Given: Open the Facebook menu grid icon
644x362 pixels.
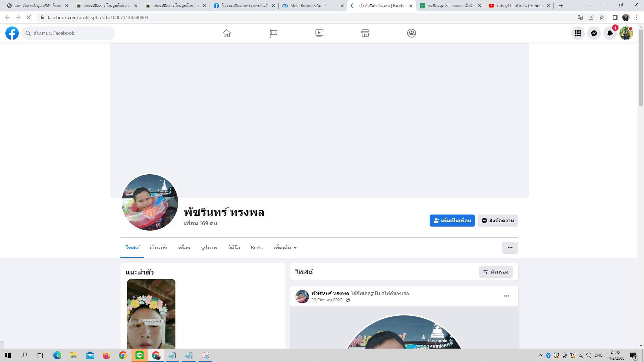Looking at the screenshot, I should 578,33.
